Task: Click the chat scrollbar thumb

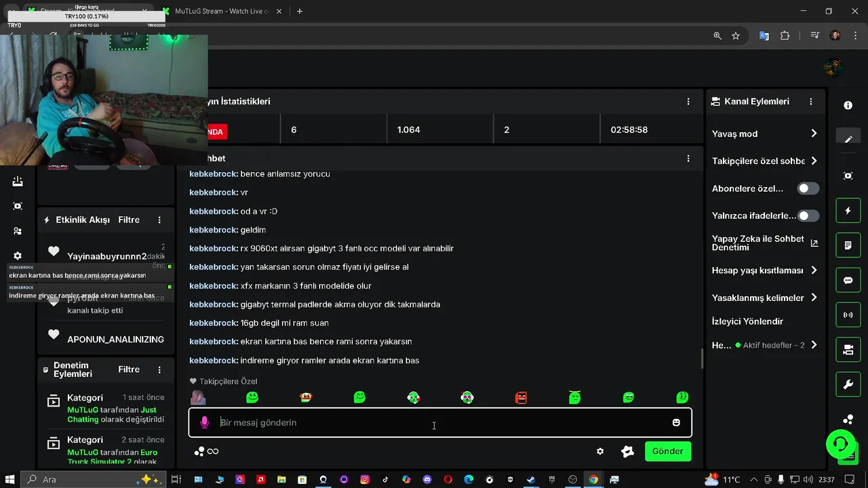Action: [x=702, y=358]
